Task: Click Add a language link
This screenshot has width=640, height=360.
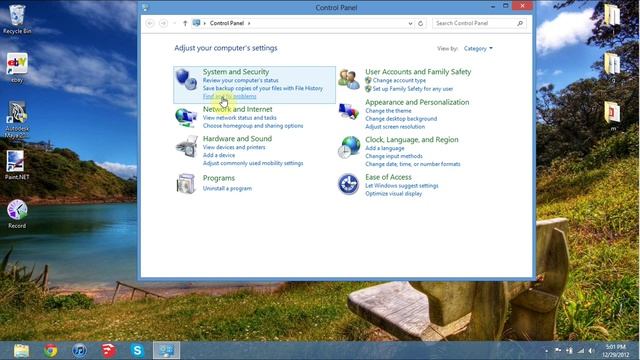Action: (x=384, y=148)
